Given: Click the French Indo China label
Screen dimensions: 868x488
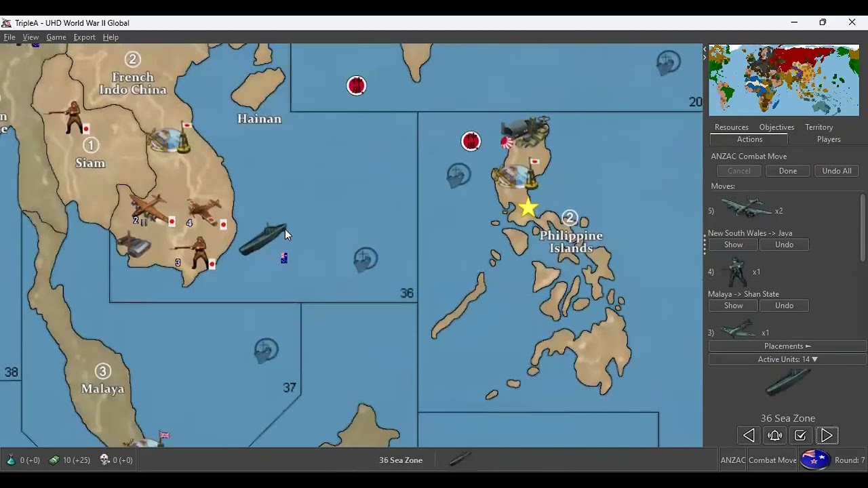Looking at the screenshot, I should point(133,83).
